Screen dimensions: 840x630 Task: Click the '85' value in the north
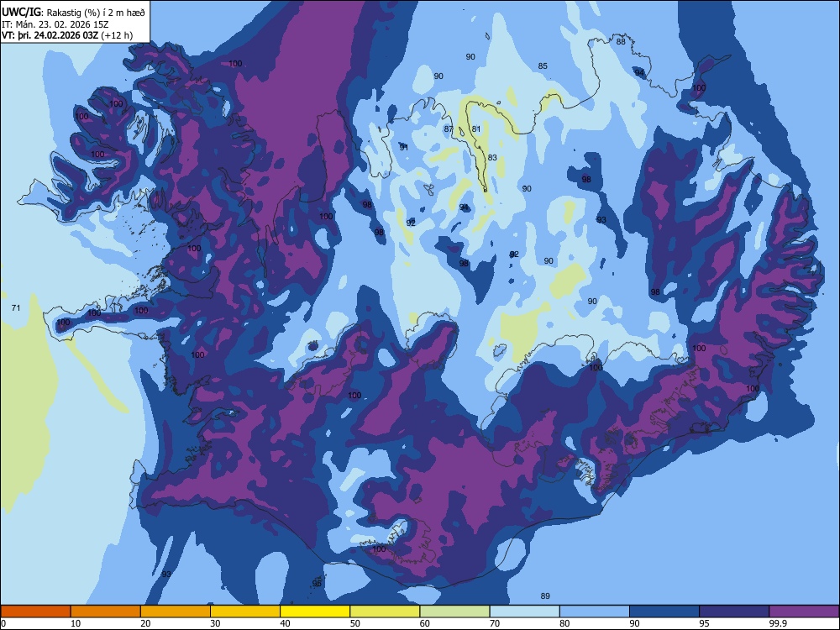click(x=543, y=66)
